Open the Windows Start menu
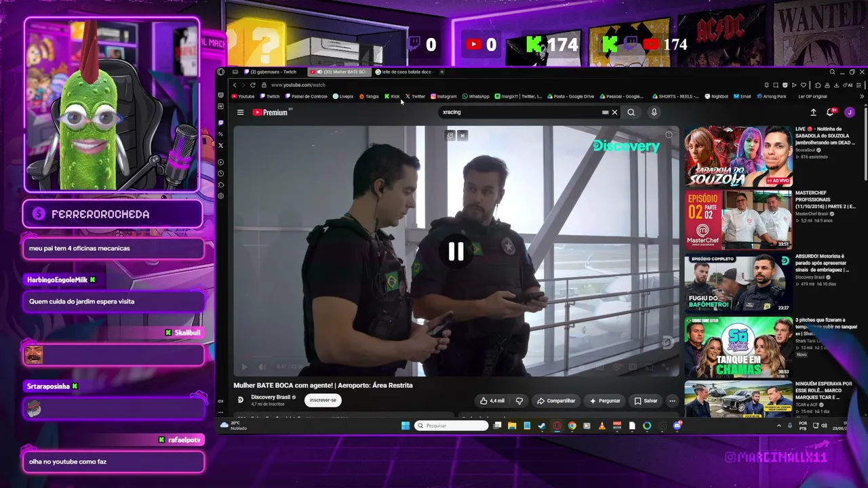 [406, 426]
